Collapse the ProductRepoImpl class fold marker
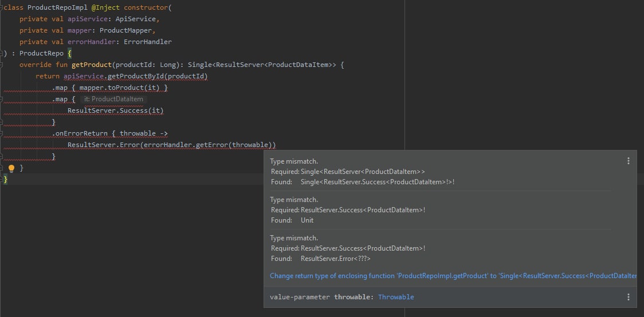 2,7
